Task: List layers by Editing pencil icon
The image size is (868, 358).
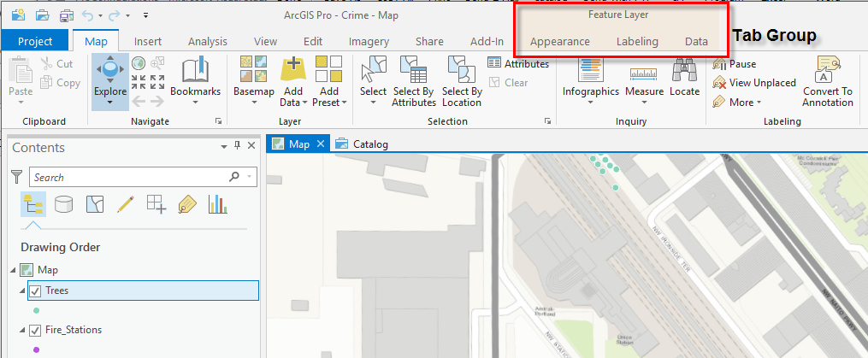Action: pos(127,204)
